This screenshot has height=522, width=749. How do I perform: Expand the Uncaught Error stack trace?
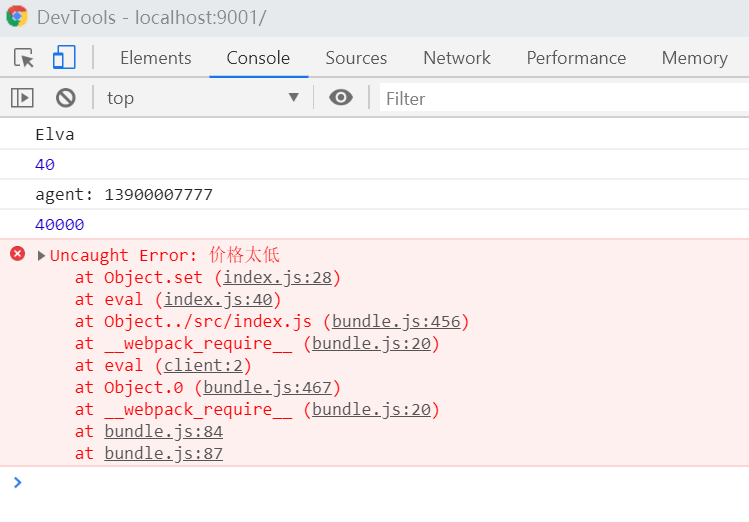[x=41, y=256]
